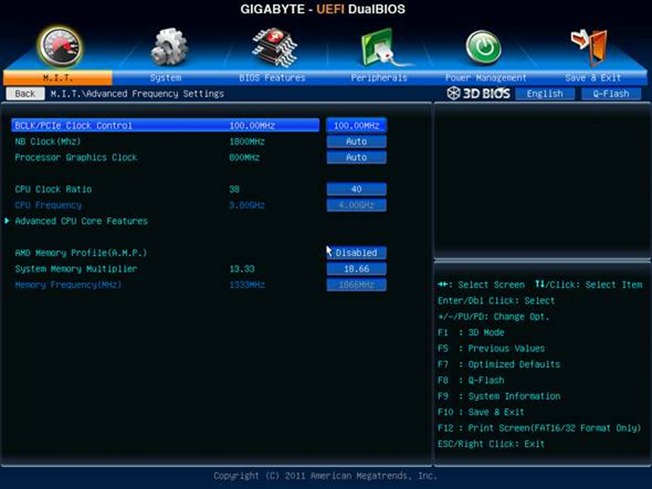Select BCLK/PCIe Clock Control row

click(165, 125)
